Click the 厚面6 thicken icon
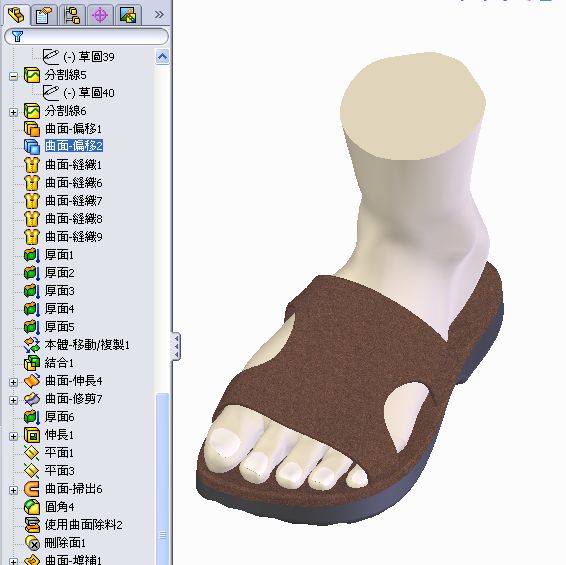The image size is (566, 565). point(32,417)
